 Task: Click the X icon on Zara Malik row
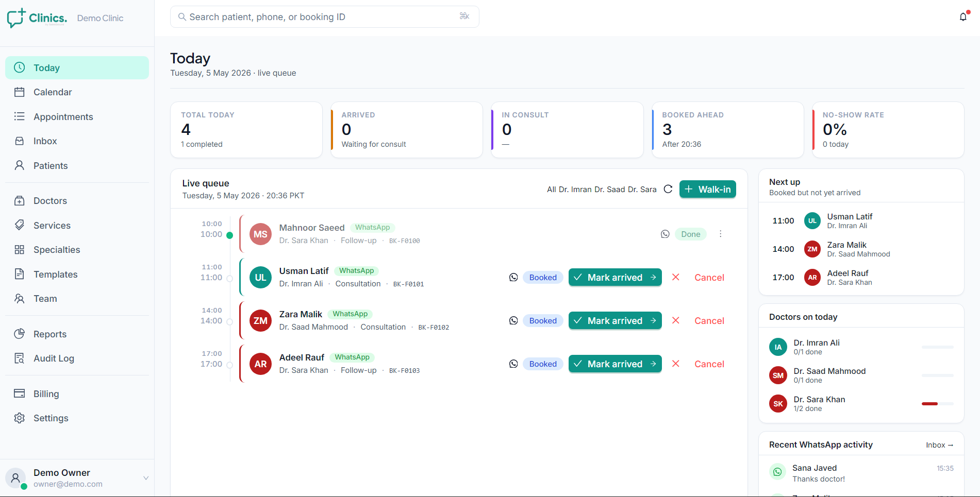click(x=676, y=320)
